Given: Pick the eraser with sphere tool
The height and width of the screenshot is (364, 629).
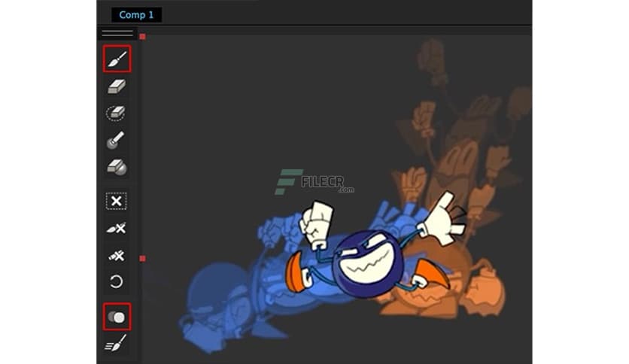Looking at the screenshot, I should pyautogui.click(x=117, y=167).
